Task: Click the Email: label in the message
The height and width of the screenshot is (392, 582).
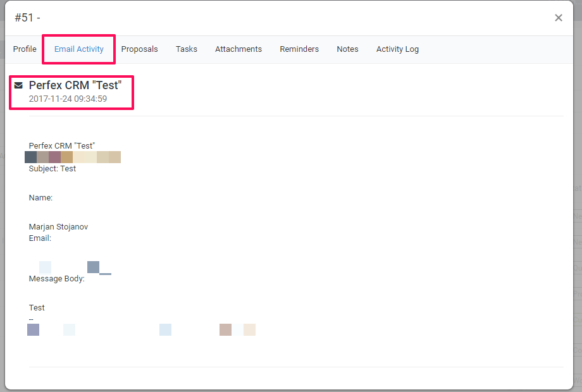Action: tap(40, 238)
